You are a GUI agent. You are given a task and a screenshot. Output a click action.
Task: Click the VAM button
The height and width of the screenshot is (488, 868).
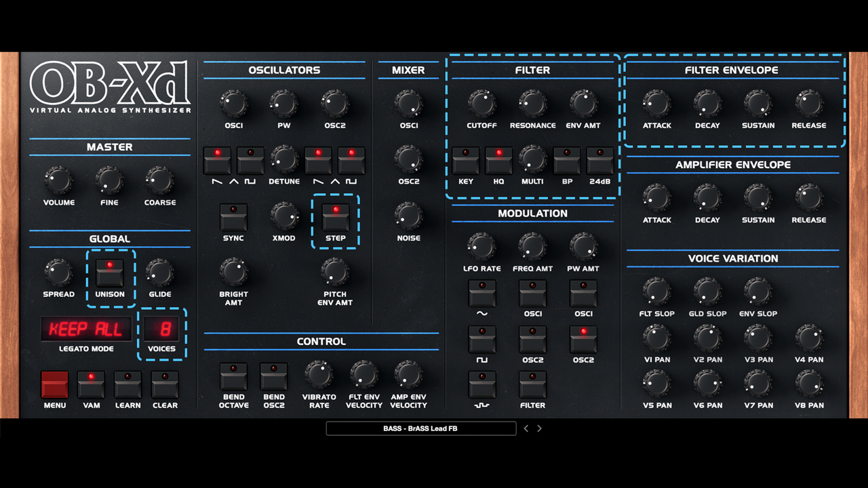(91, 384)
